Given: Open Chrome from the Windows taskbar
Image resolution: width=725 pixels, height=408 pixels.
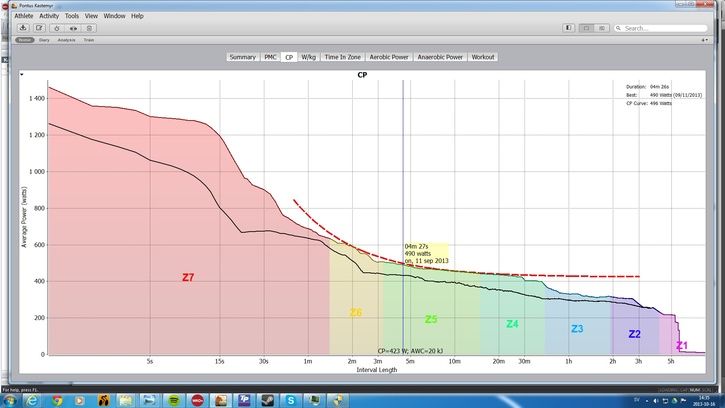Looking at the screenshot, I should point(57,399).
